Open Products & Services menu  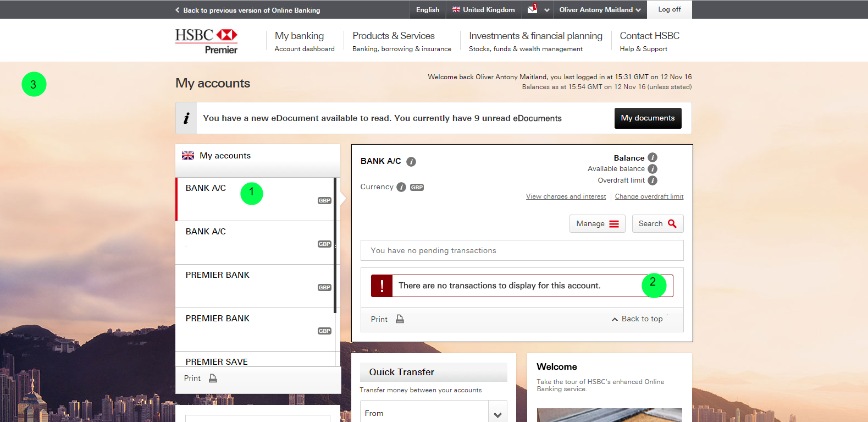(402, 41)
